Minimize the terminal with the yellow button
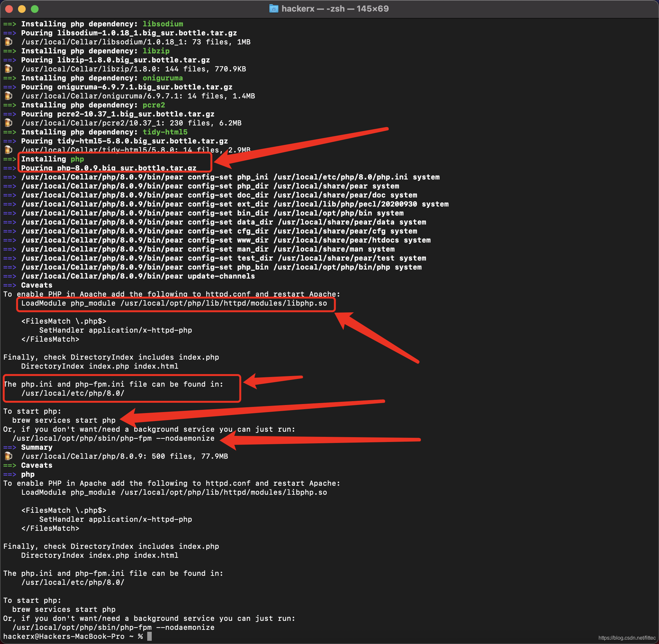The image size is (659, 644). click(22, 9)
